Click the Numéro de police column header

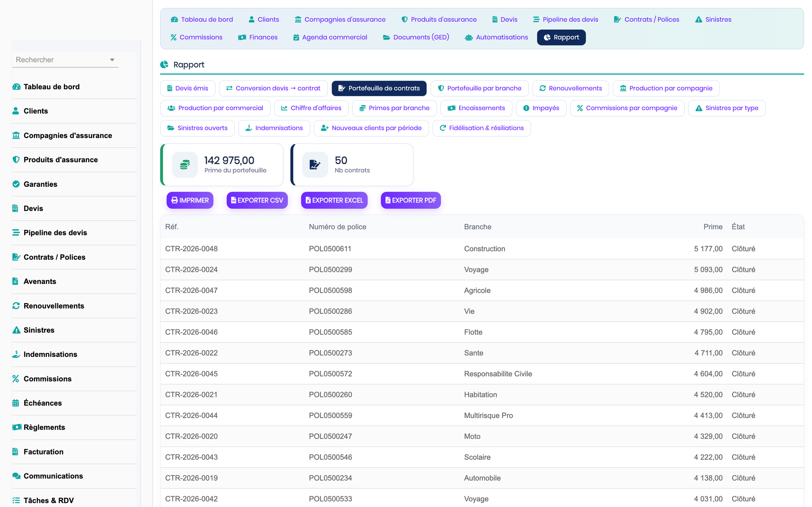coord(338,227)
